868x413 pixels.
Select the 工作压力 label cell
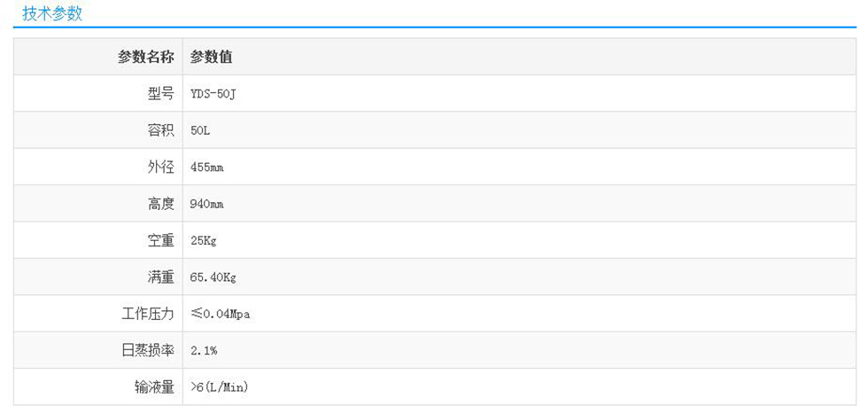pos(147,314)
